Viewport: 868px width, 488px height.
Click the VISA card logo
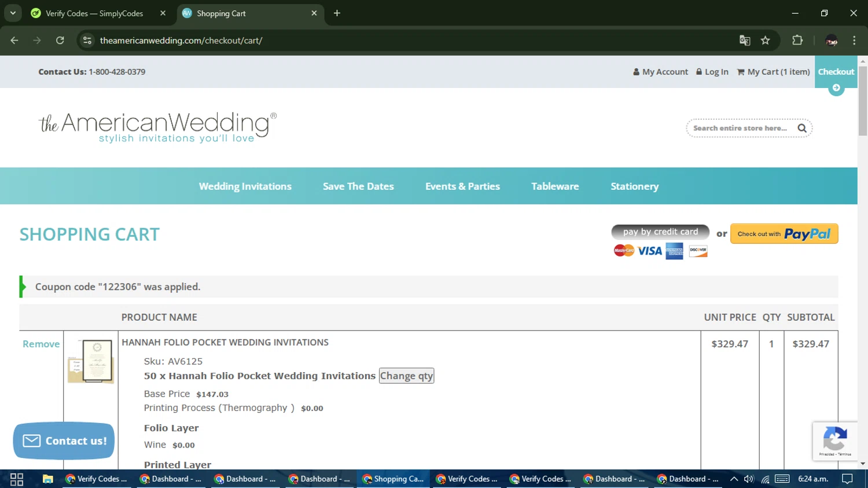(x=650, y=251)
